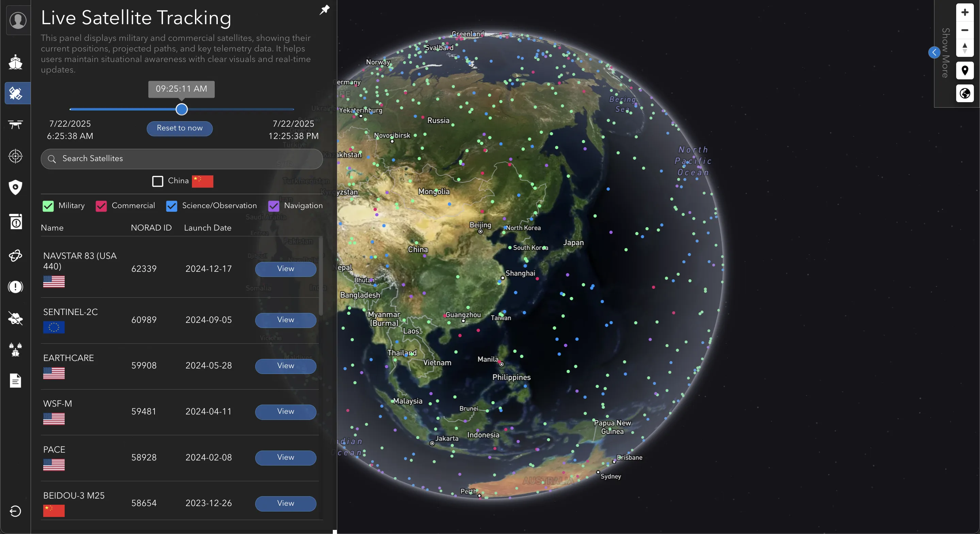The width and height of the screenshot is (980, 534).
Task: Expand the Show More side panel
Action: click(x=934, y=52)
